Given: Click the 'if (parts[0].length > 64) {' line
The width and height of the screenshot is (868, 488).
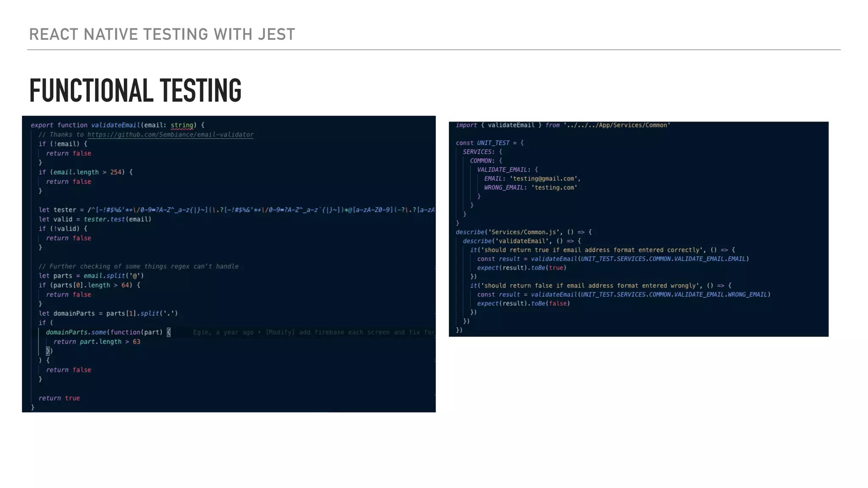Looking at the screenshot, I should (x=89, y=285).
